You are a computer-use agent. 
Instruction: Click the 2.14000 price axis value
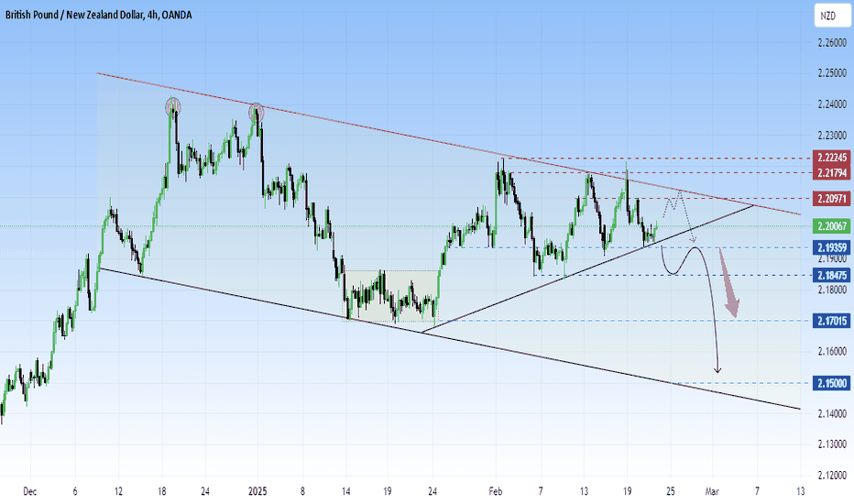point(832,413)
